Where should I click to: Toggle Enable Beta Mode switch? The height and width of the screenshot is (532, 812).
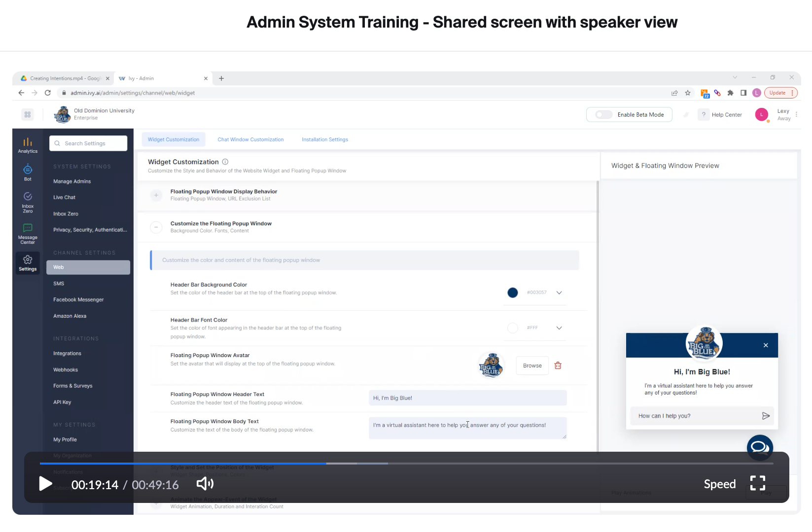[603, 114]
